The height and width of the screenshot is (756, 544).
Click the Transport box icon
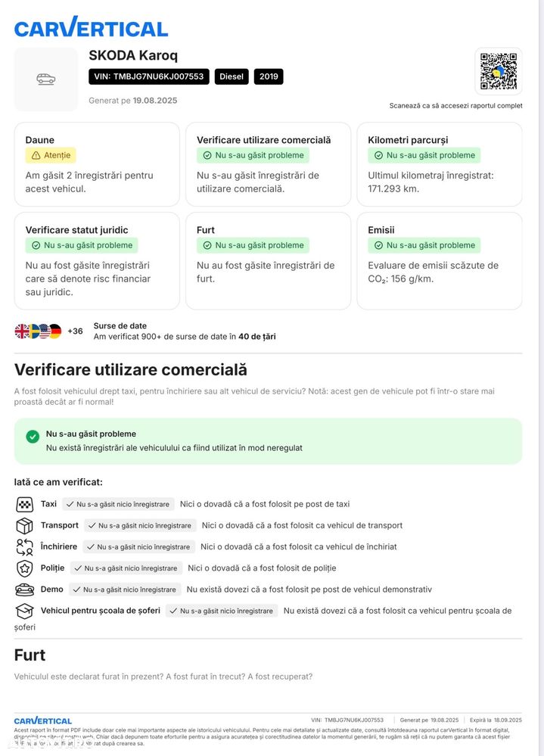coord(24,525)
